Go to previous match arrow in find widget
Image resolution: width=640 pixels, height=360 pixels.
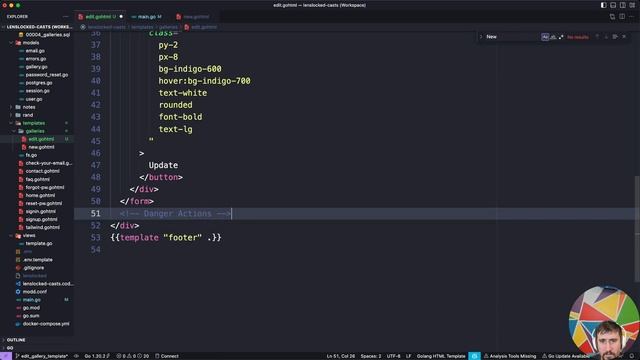click(x=597, y=37)
